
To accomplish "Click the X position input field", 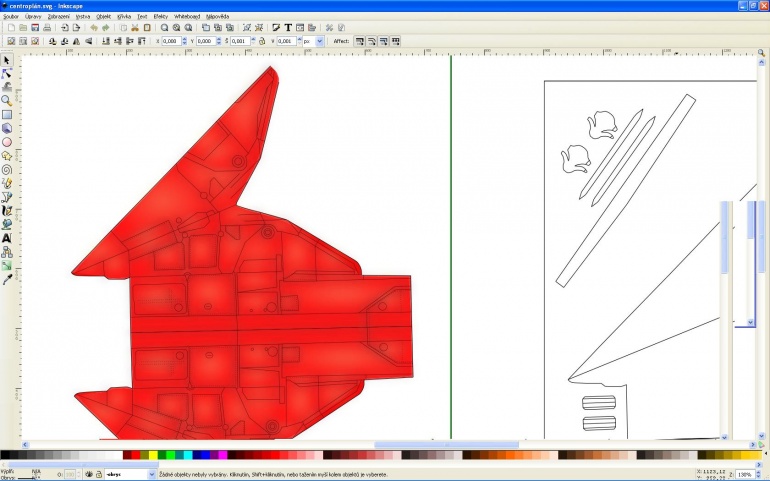I will (171, 41).
